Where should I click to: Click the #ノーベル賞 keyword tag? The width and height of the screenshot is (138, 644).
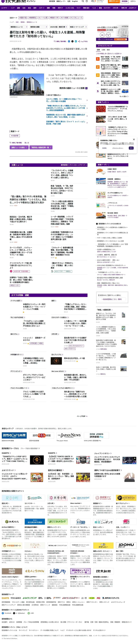(43, 18)
